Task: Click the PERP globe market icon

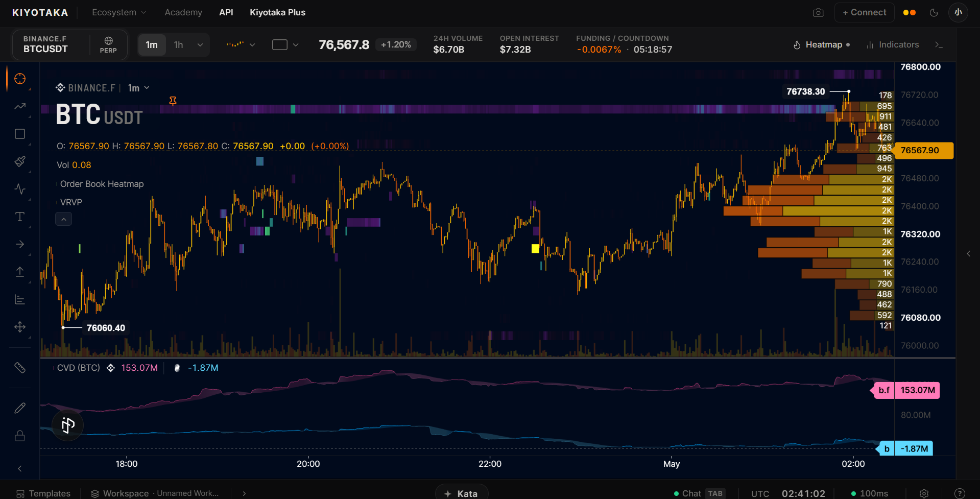Action: point(108,45)
